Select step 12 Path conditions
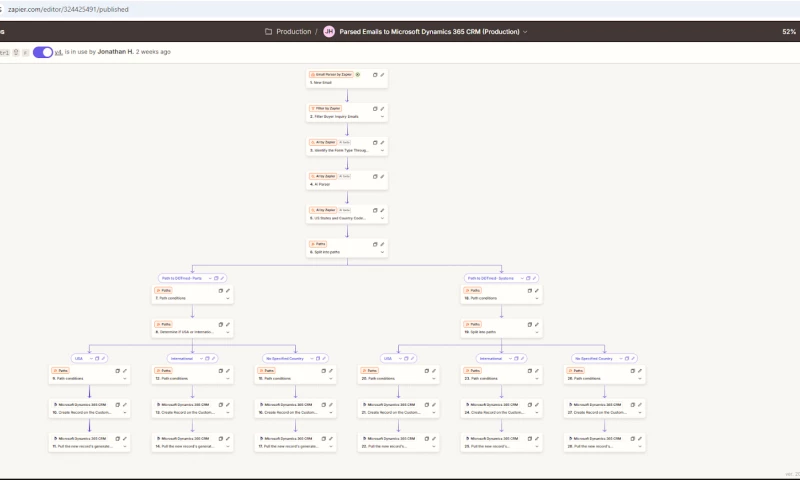Image resolution: width=800 pixels, height=480 pixels. click(192, 375)
